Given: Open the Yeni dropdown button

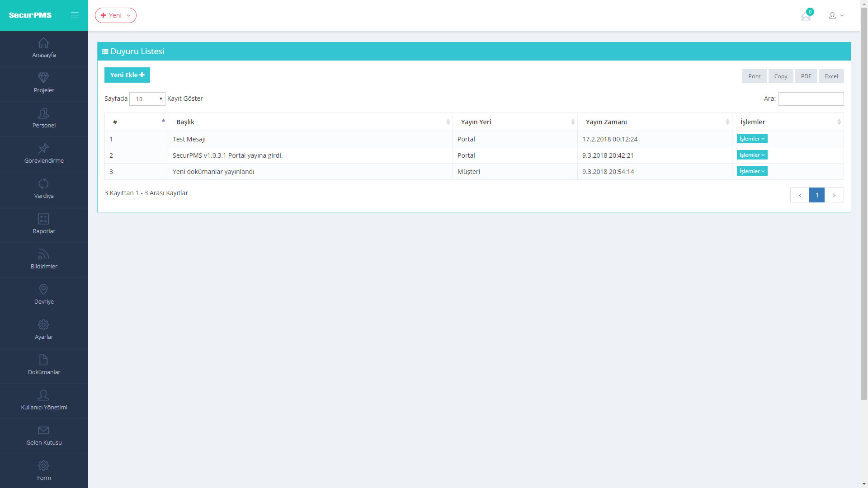Looking at the screenshot, I should click(116, 15).
